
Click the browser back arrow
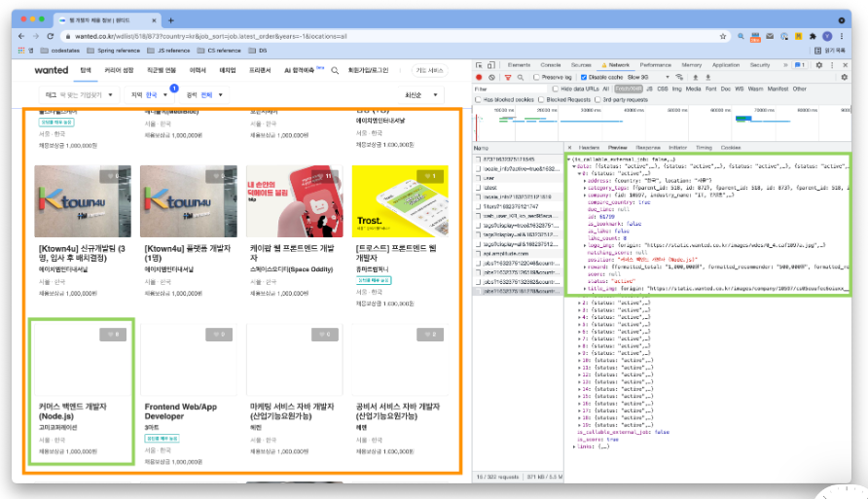click(x=21, y=36)
